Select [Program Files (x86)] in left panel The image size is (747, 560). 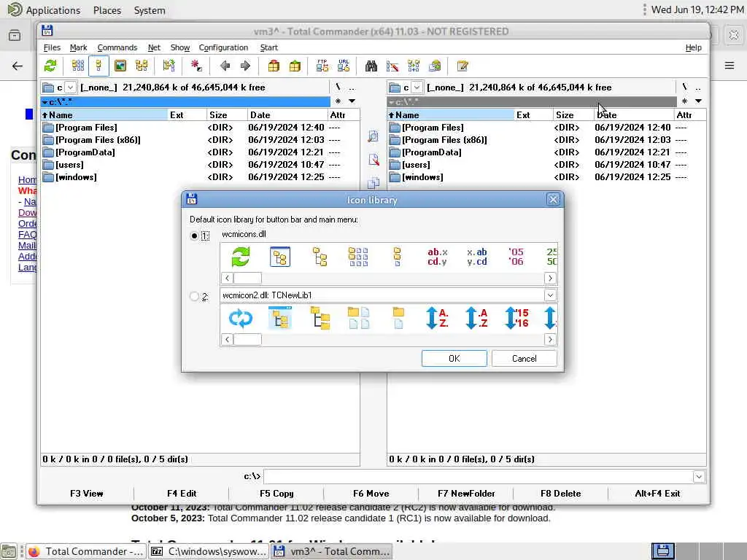coord(98,140)
